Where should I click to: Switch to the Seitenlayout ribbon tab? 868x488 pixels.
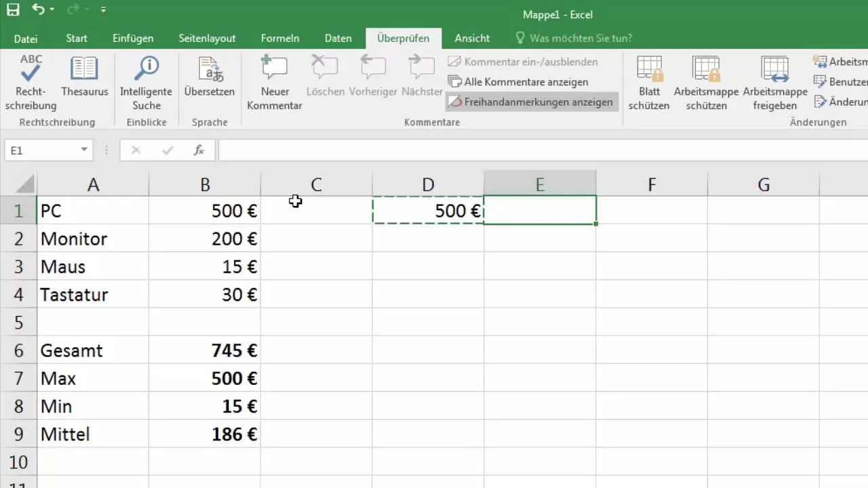[207, 39]
